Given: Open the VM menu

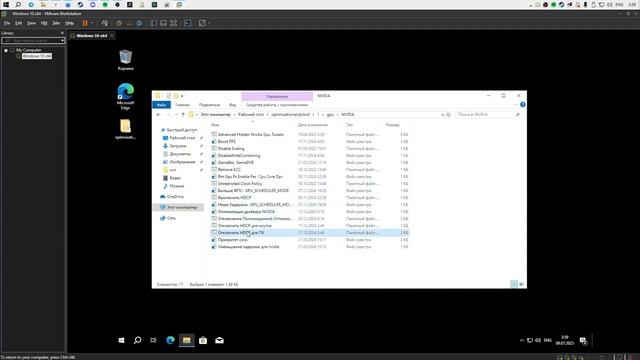Looking at the screenshot, I should tap(44, 23).
